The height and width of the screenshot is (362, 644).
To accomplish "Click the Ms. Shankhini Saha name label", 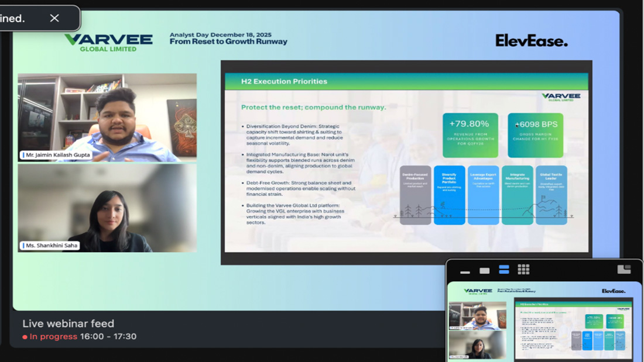I will click(x=50, y=246).
